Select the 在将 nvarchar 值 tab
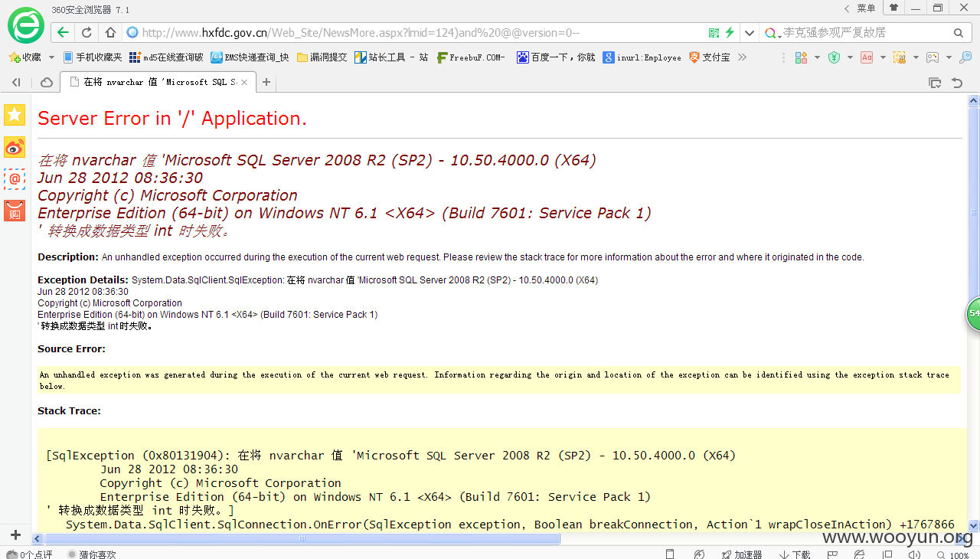980x559 pixels. [x=158, y=82]
